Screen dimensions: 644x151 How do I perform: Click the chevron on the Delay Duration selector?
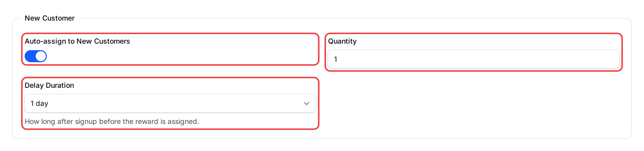pyautogui.click(x=307, y=103)
